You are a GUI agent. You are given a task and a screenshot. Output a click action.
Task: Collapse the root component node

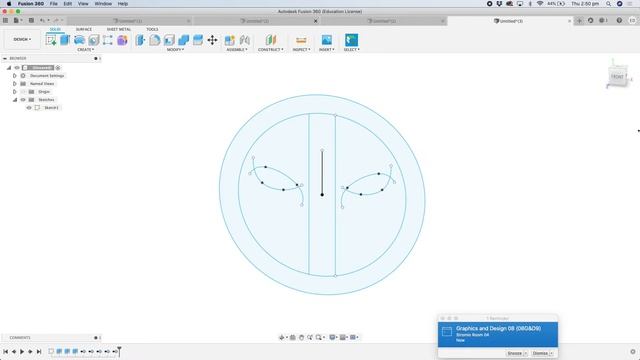(x=9, y=68)
